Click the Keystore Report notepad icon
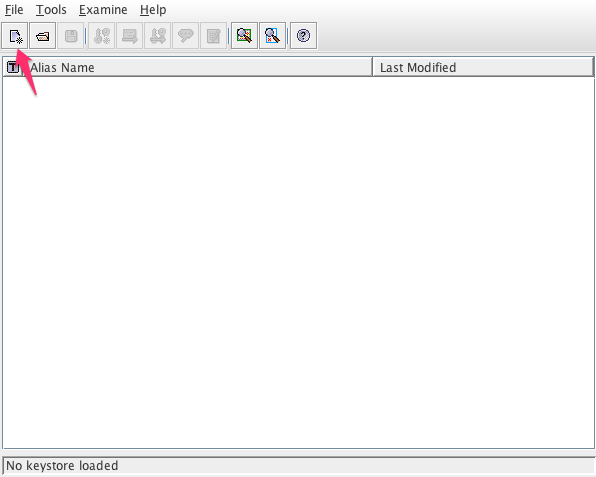596x477 pixels. (213, 36)
